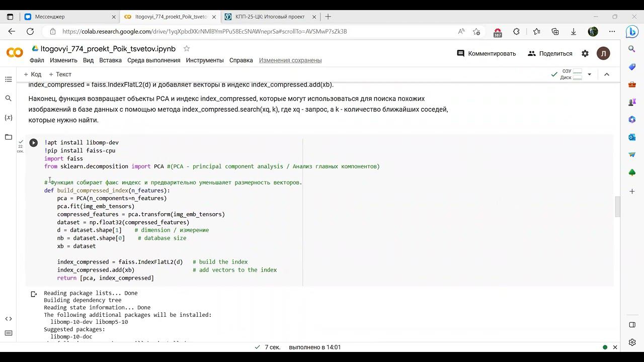Open the variables {x} panel
This screenshot has width=644, height=362.
coord(8,118)
